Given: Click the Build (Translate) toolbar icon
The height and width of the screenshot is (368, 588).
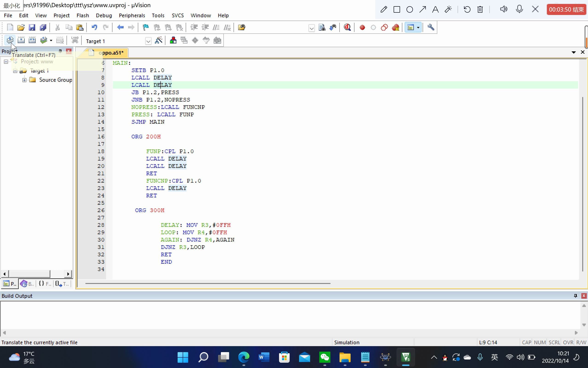Looking at the screenshot, I should click(x=9, y=40).
